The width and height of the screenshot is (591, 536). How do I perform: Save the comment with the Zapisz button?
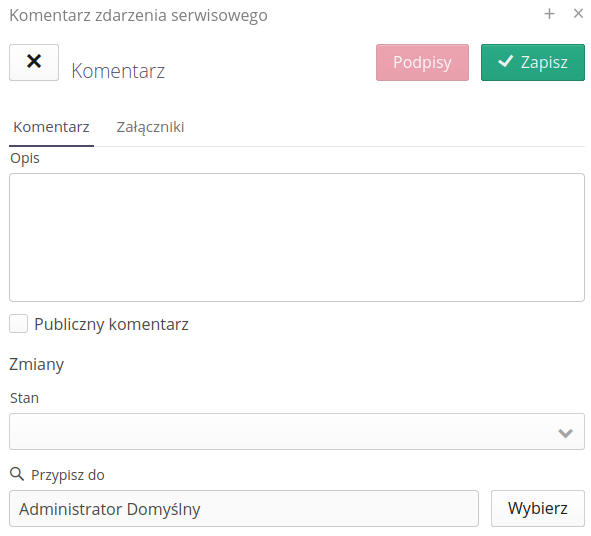(533, 62)
